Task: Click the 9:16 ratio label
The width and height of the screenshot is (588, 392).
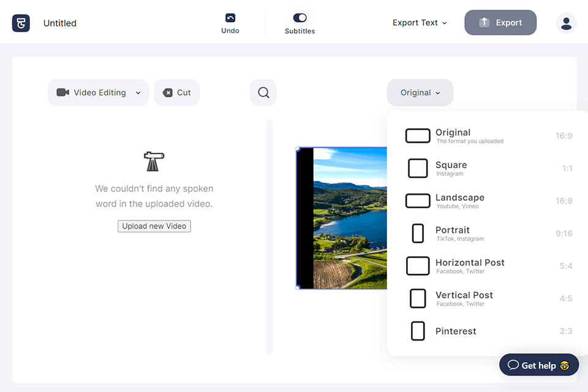Action: pyautogui.click(x=564, y=234)
